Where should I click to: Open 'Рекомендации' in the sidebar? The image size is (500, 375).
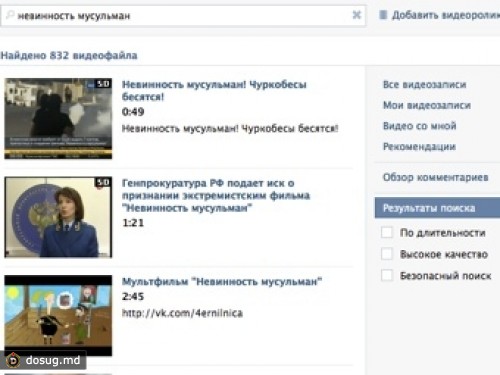419,147
